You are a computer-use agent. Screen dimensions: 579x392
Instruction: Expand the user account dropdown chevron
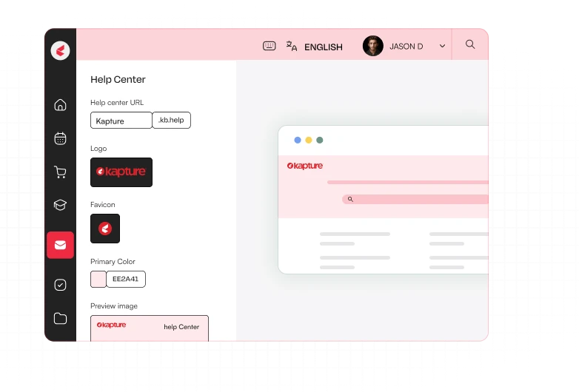442,46
